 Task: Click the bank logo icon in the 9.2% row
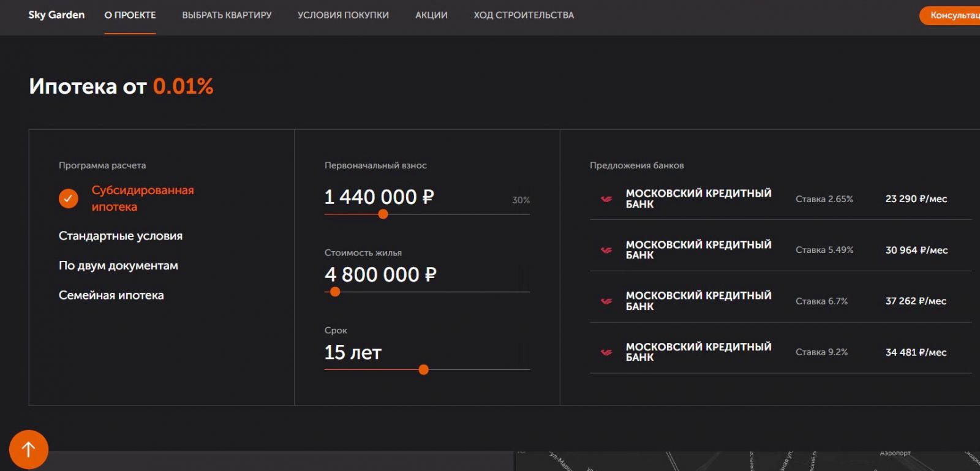coord(606,352)
